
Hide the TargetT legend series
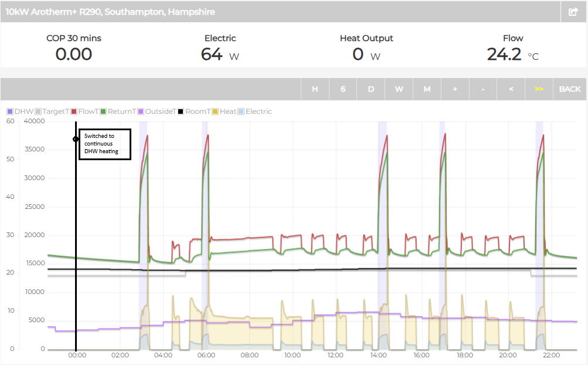(x=52, y=111)
